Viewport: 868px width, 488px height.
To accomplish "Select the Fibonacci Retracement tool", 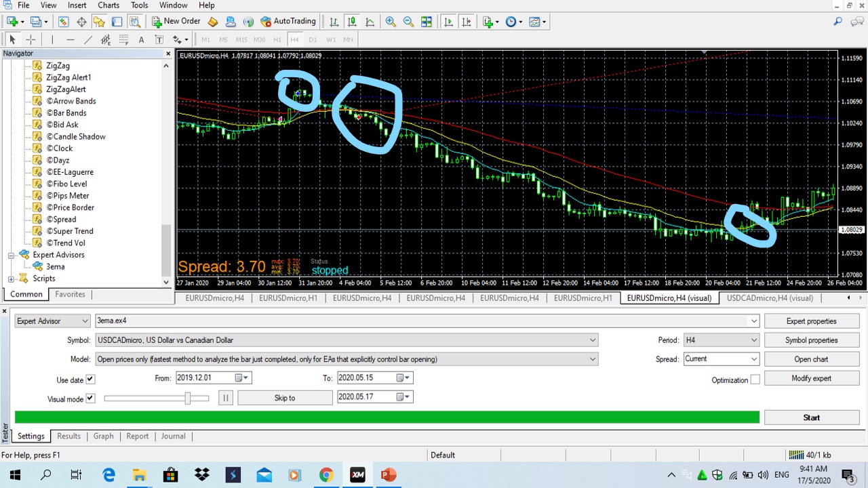I will pyautogui.click(x=123, y=39).
